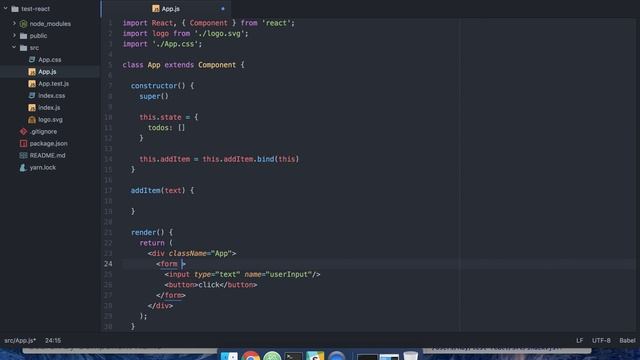Click the JS icon in App.js tab

tap(156, 9)
